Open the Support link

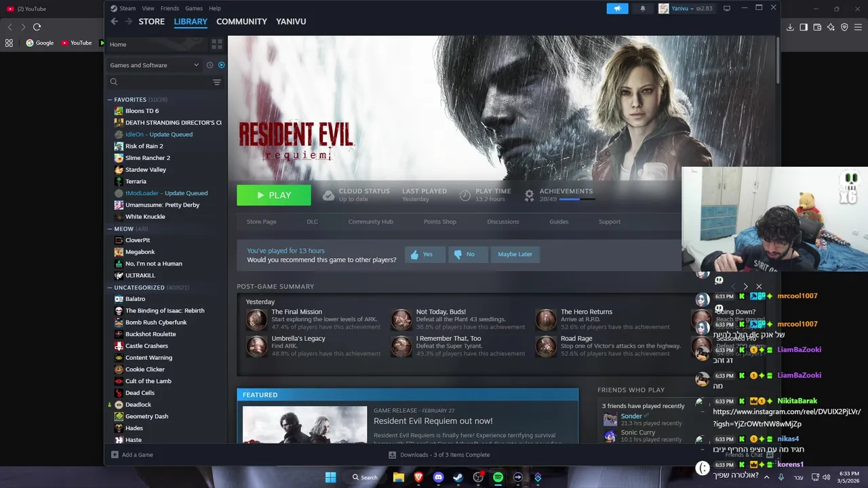tap(609, 222)
